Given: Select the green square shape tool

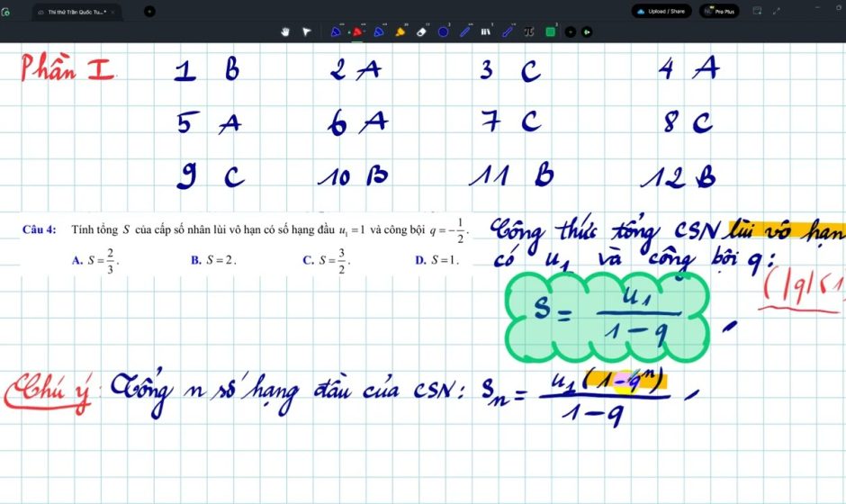Looking at the screenshot, I should 551,31.
